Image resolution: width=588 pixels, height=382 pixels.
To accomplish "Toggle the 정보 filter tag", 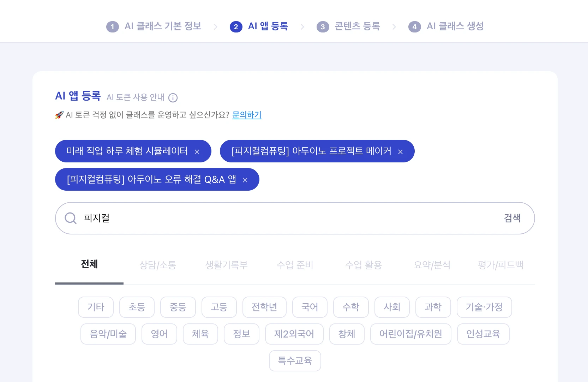I will (241, 334).
